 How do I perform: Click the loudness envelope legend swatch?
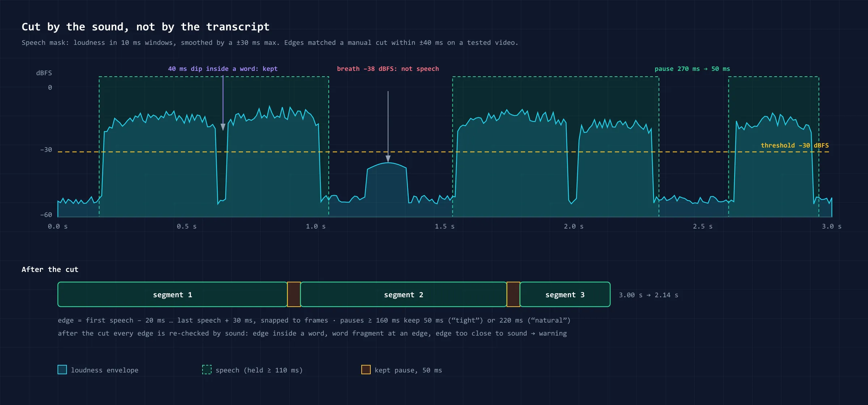click(62, 370)
